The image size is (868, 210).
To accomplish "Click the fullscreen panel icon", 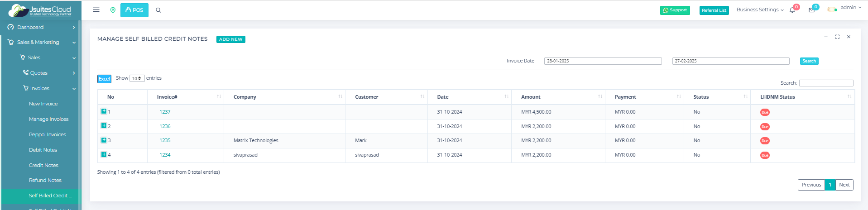I will click(837, 37).
